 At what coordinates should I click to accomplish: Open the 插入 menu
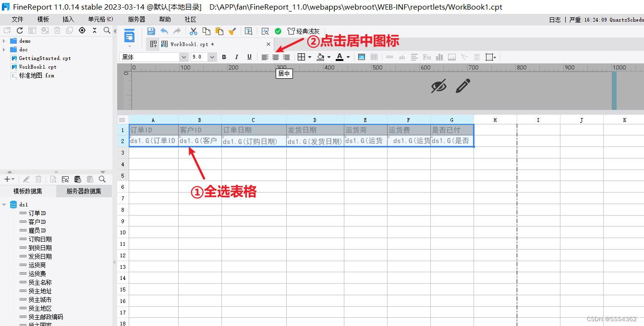pos(68,19)
